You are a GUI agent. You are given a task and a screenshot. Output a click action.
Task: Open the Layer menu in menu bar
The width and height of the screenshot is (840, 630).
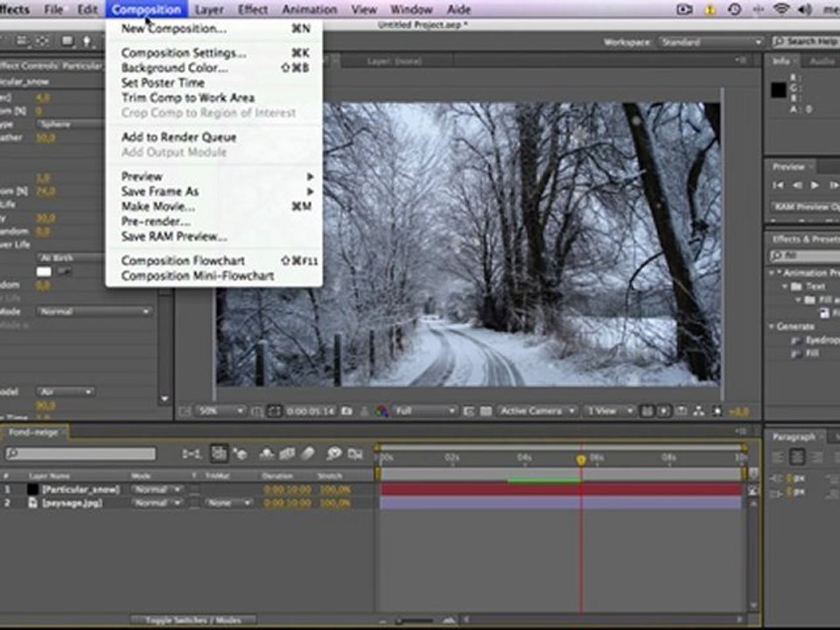(x=209, y=9)
